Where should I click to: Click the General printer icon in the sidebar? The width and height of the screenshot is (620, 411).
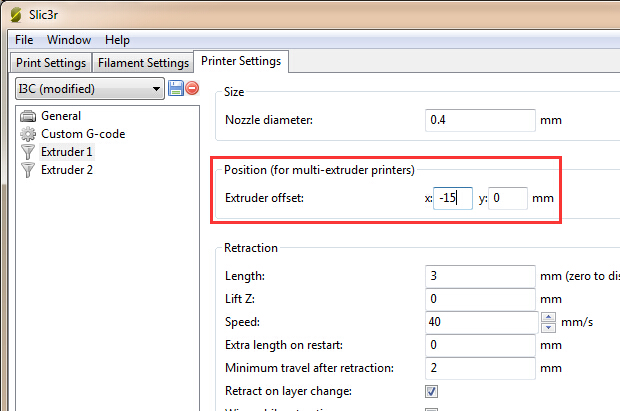coord(28,116)
